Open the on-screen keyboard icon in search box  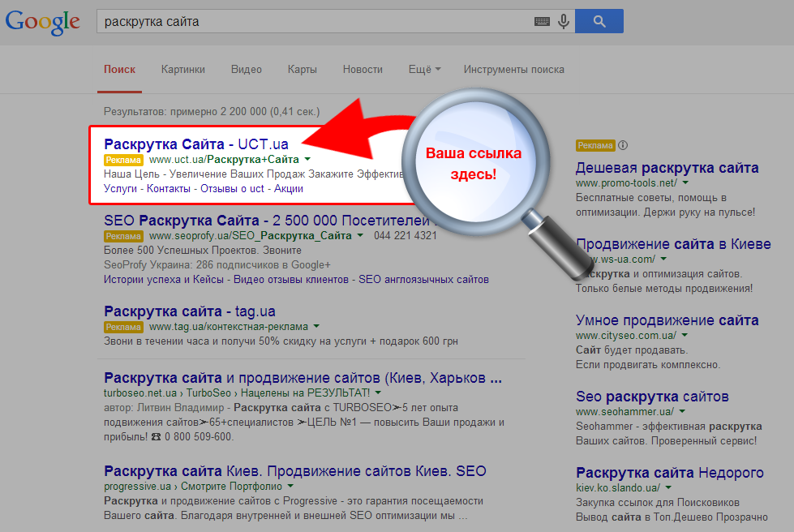tap(542, 21)
